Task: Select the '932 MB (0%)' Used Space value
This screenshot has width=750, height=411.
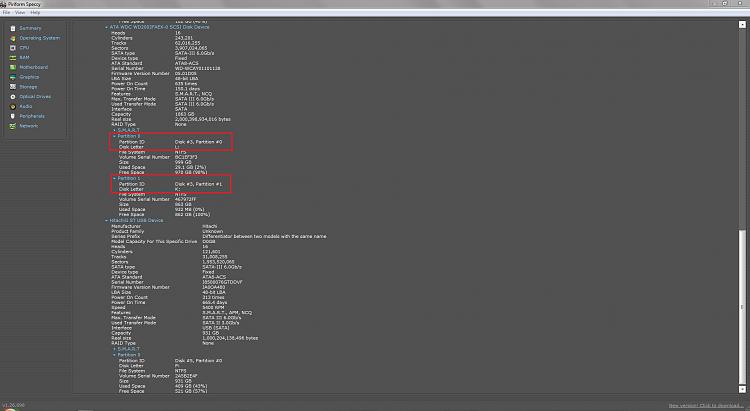Action: tap(189, 210)
